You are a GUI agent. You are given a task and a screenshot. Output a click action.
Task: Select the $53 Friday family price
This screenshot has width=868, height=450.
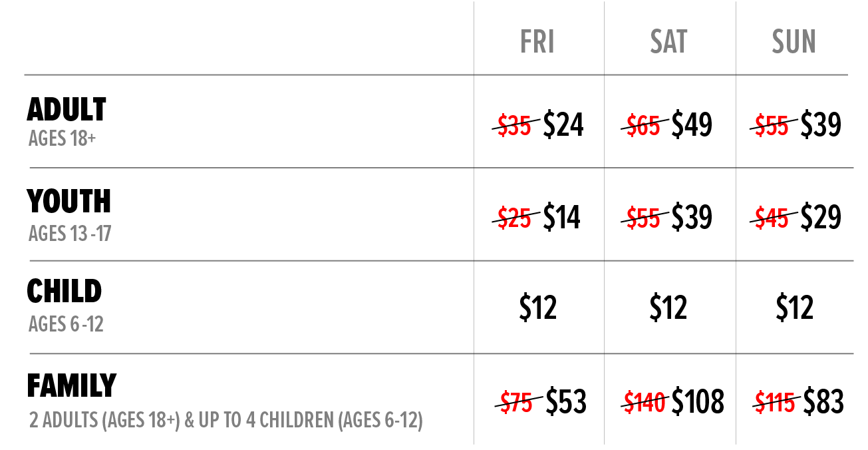[566, 401]
